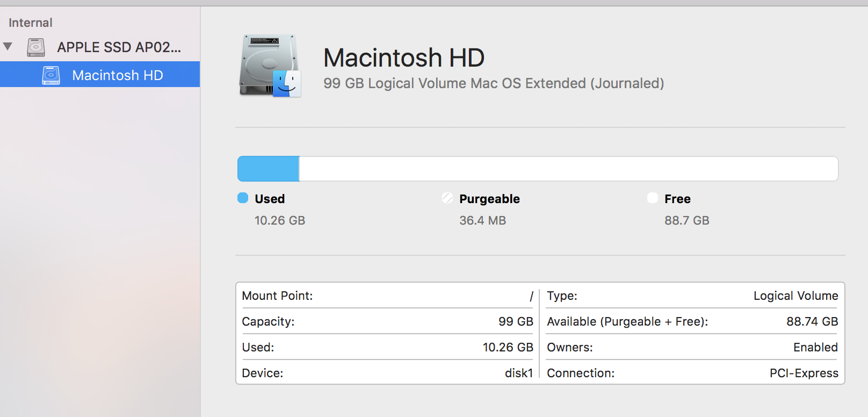The height and width of the screenshot is (417, 868).
Task: Click the Used legend label
Action: (x=270, y=199)
